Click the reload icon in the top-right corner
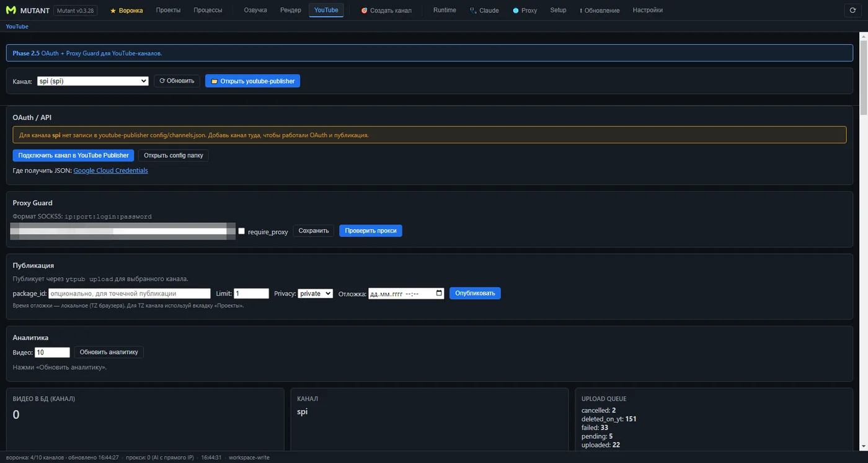 click(x=853, y=10)
